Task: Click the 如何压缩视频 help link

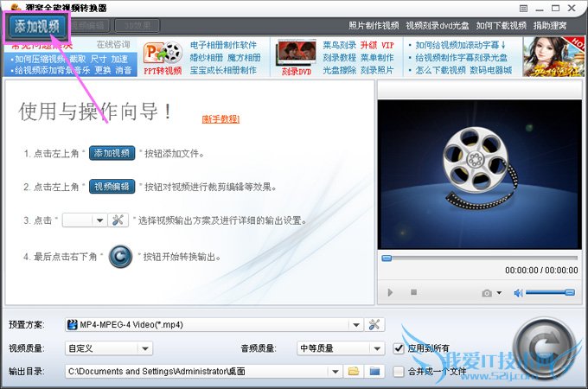Action: coord(40,59)
